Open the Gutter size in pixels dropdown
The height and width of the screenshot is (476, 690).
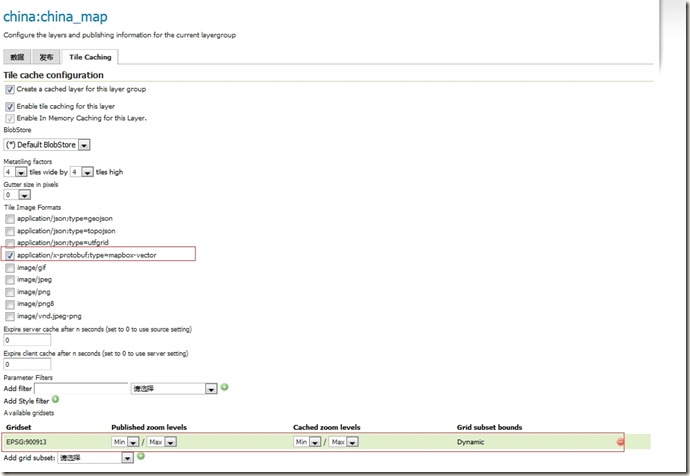17,195
